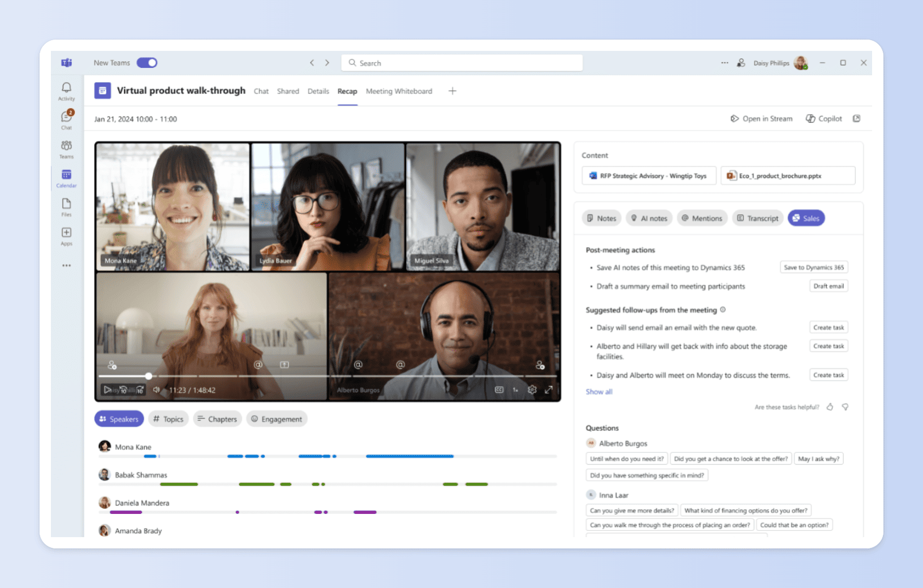
Task: Change playback speed from 1x
Action: pyautogui.click(x=515, y=390)
